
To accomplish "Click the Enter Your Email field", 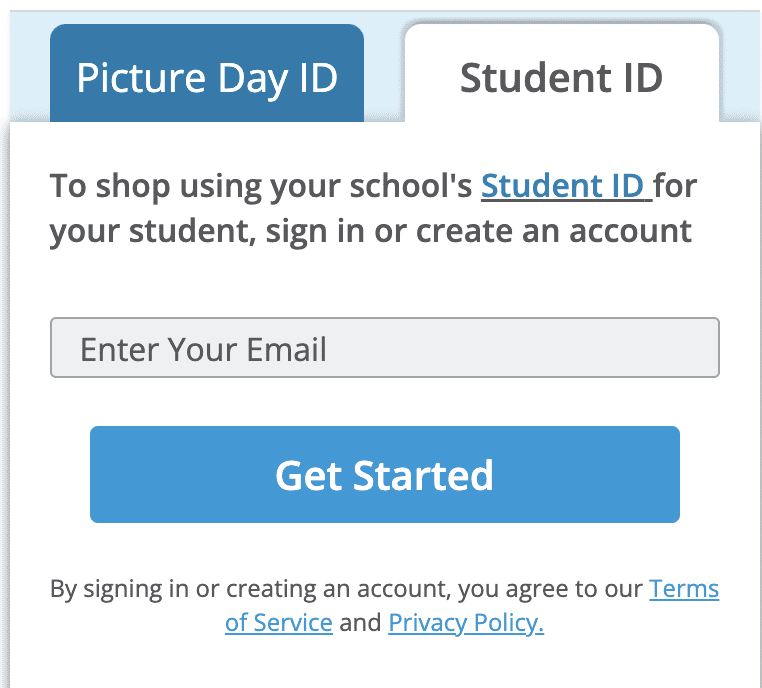I will pos(385,348).
